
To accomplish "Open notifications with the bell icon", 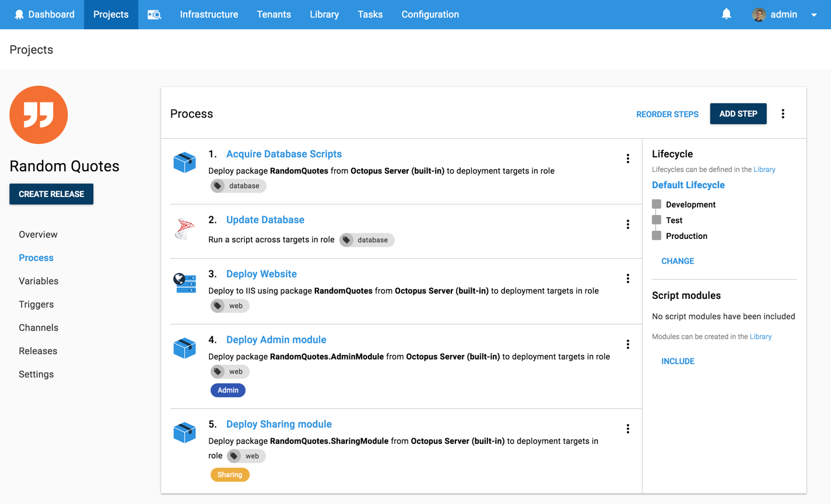I will [x=726, y=13].
